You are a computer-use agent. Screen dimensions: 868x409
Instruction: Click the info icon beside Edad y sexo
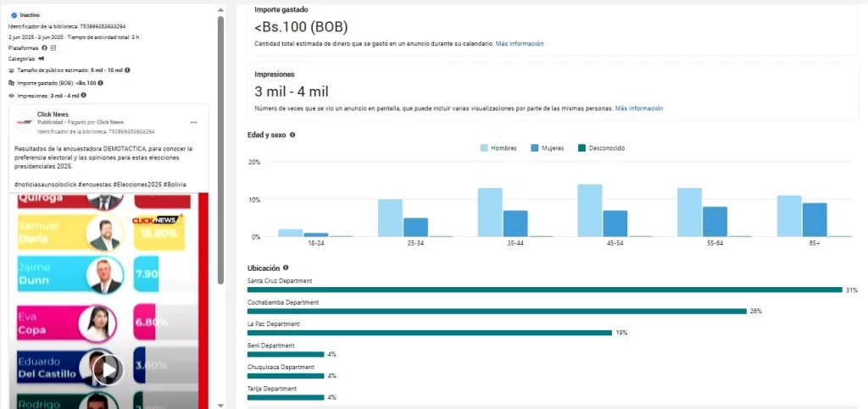click(x=292, y=135)
